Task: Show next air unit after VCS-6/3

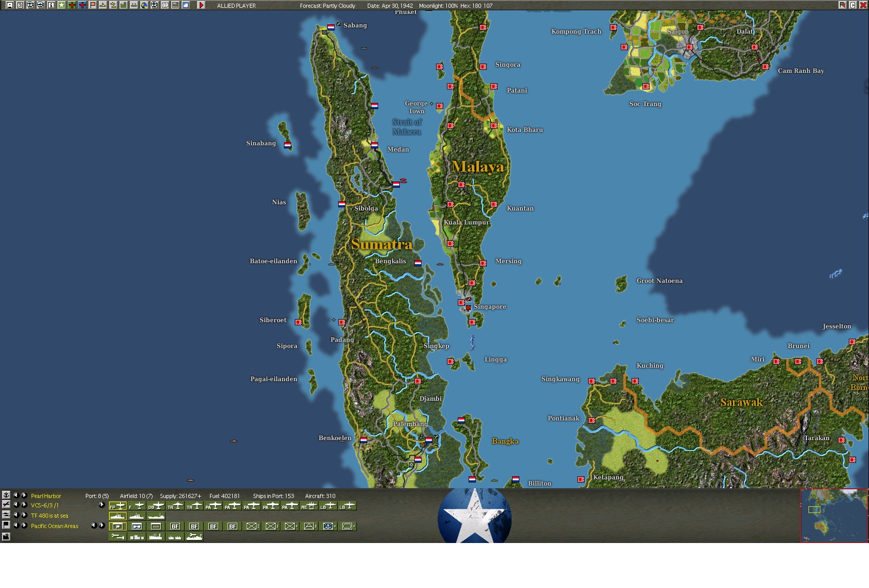Action: 24,505
